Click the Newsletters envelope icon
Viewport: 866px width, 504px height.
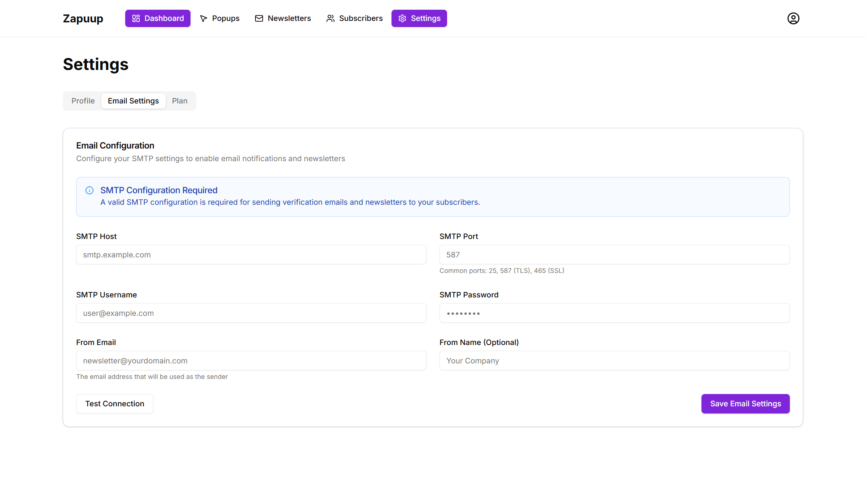pyautogui.click(x=259, y=18)
